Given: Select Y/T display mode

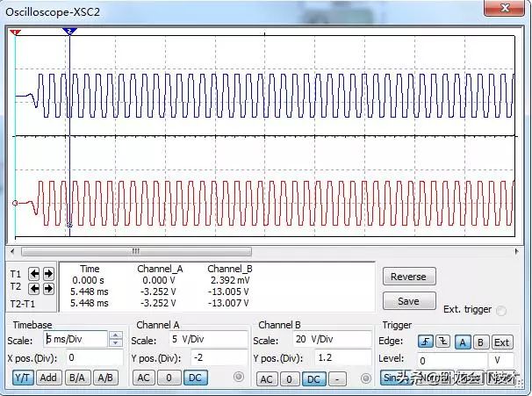Looking at the screenshot, I should point(23,378).
